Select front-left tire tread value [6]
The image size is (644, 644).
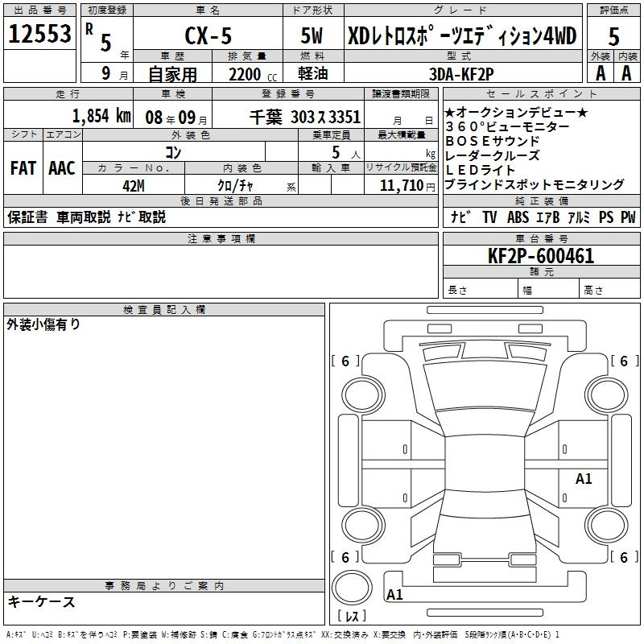[345, 361]
